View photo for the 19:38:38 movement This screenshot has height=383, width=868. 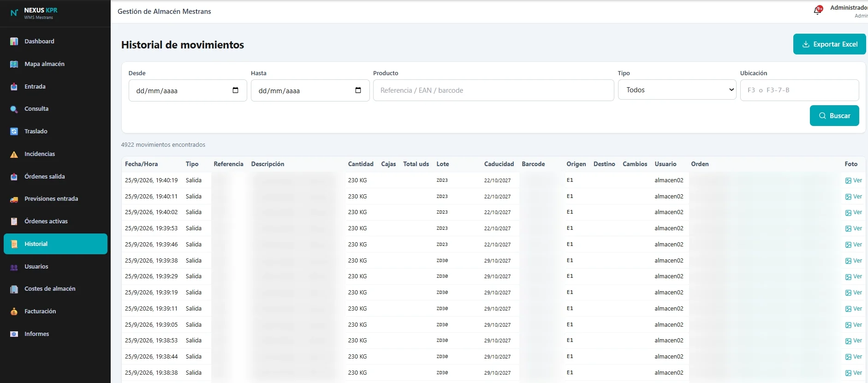pos(853,373)
